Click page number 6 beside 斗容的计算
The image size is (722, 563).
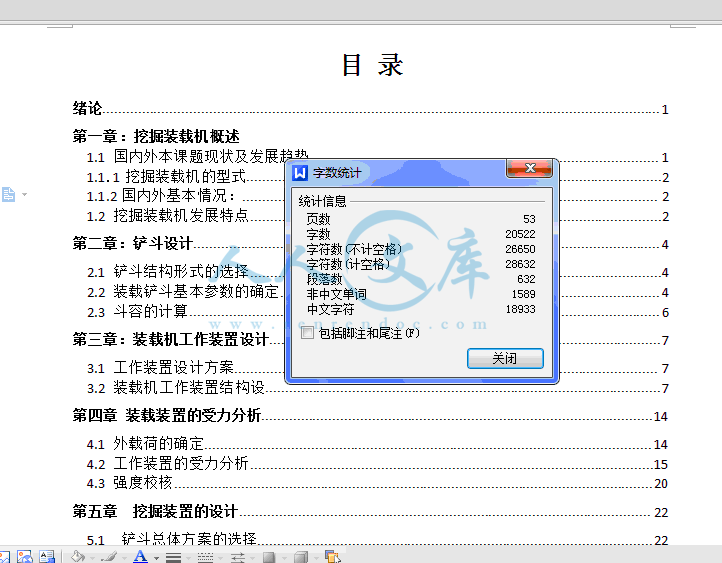pyautogui.click(x=665, y=313)
